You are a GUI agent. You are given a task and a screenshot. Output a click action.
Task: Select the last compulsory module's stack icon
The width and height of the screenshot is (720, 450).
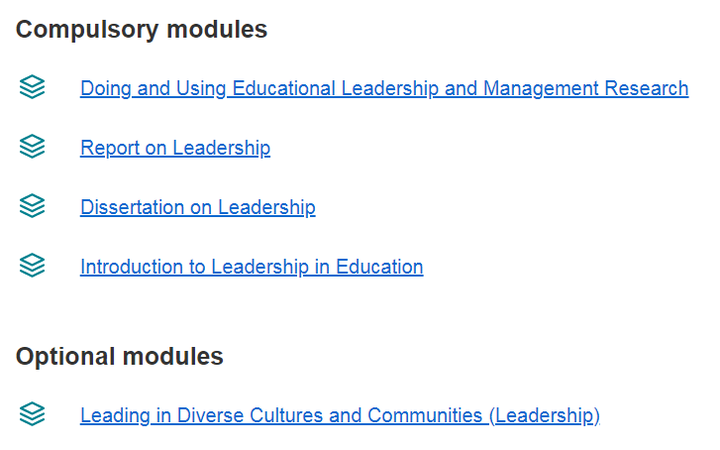32,265
